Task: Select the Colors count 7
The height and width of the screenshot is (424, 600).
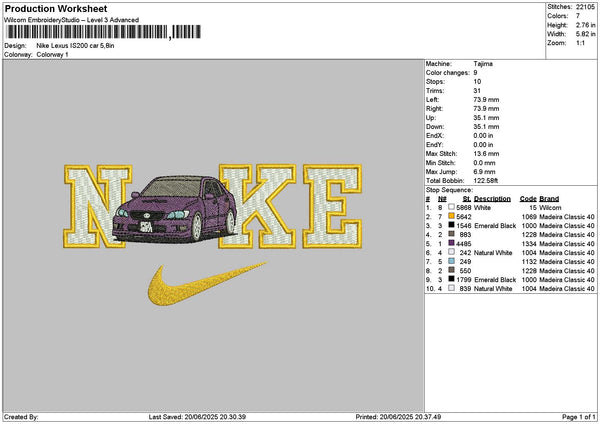Action: tap(578, 16)
